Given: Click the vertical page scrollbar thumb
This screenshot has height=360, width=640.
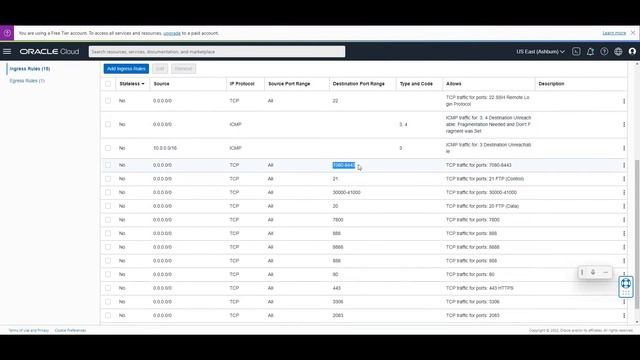Looking at the screenshot, I should 637,233.
